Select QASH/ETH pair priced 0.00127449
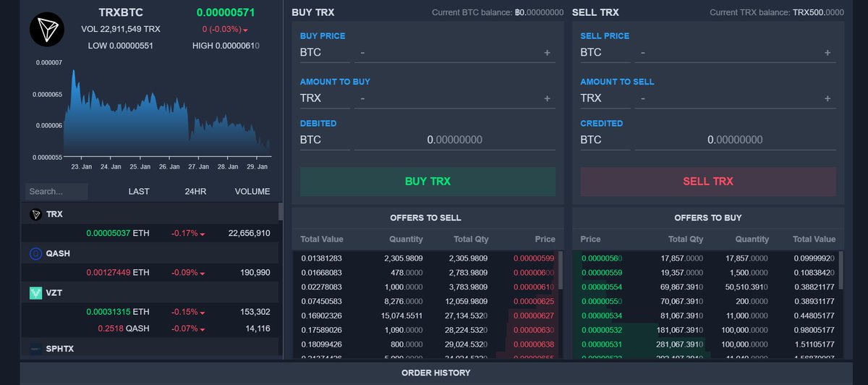 (149, 272)
